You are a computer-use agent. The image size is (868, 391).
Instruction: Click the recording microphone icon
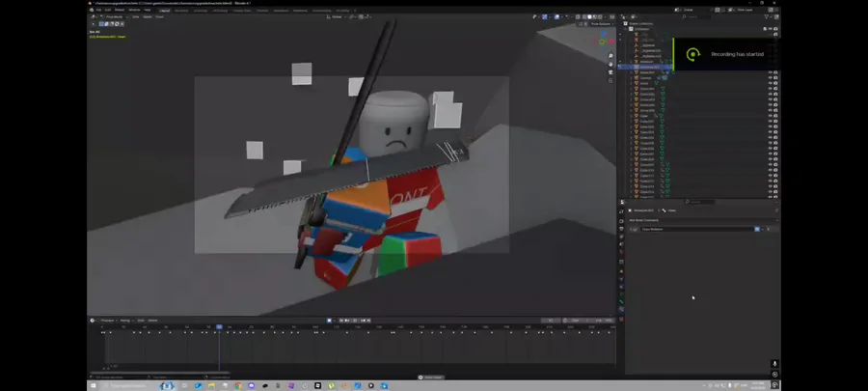coord(774,364)
